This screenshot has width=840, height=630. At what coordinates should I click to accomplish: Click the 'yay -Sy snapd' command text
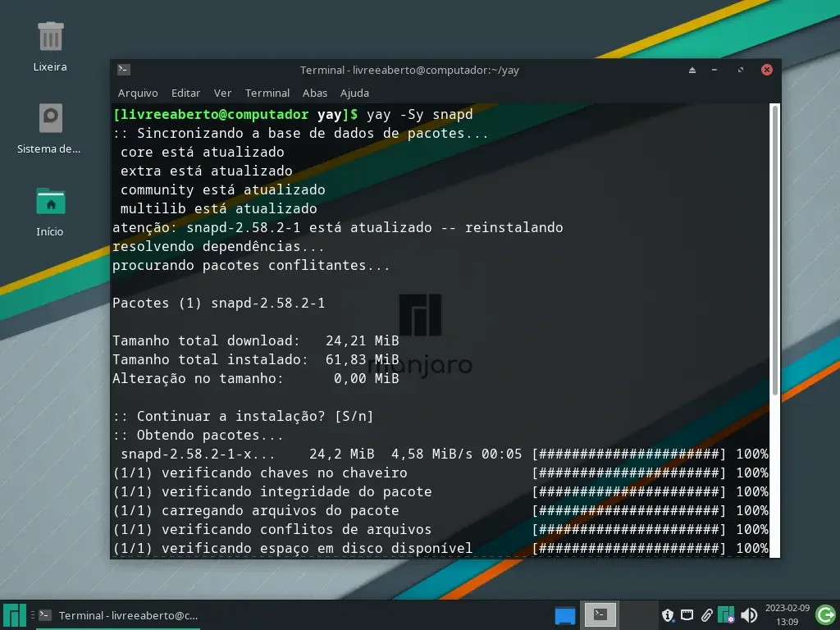[419, 114]
